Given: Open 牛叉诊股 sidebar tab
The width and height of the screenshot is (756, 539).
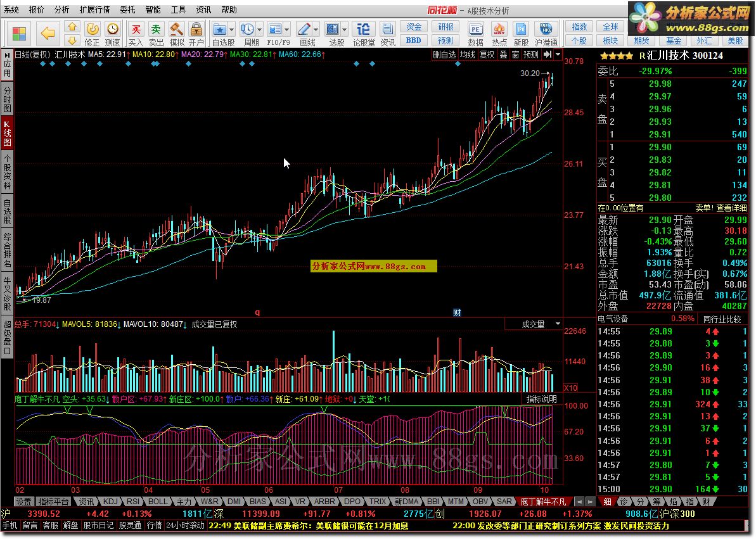Looking at the screenshot, I should click(7, 294).
